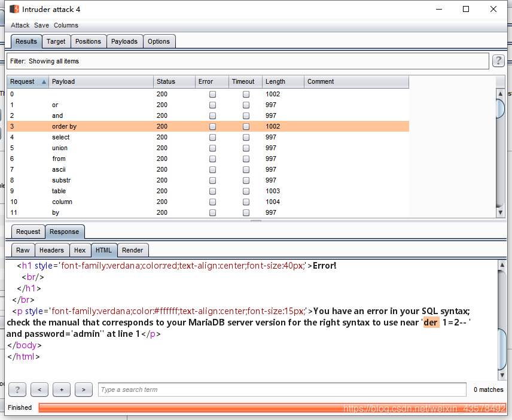
Task: Sort by Status column header
Action: pos(174,81)
